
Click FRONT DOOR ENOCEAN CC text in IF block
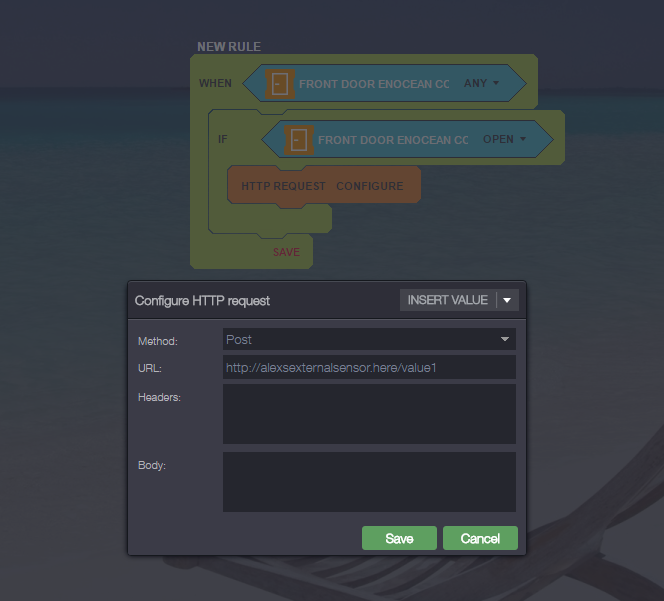click(x=392, y=140)
